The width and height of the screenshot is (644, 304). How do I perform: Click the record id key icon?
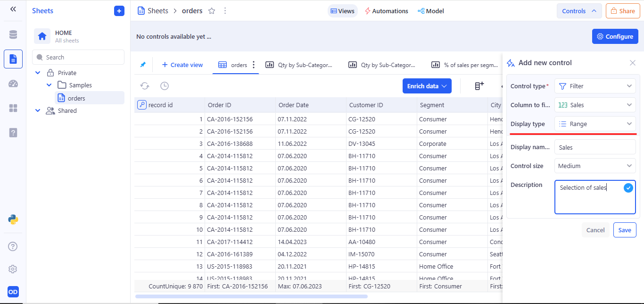click(x=142, y=105)
